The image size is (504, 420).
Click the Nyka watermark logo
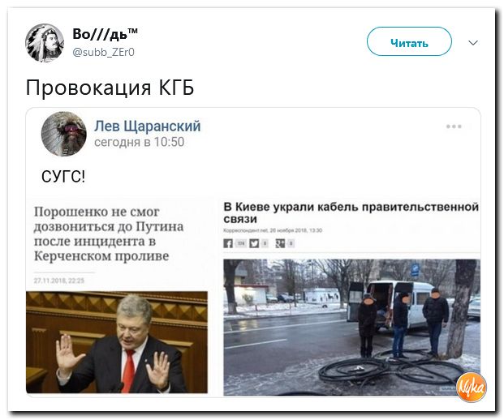(472, 388)
